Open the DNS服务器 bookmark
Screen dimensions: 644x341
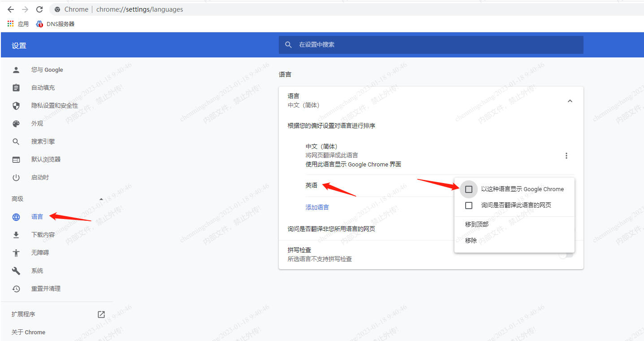tap(55, 24)
